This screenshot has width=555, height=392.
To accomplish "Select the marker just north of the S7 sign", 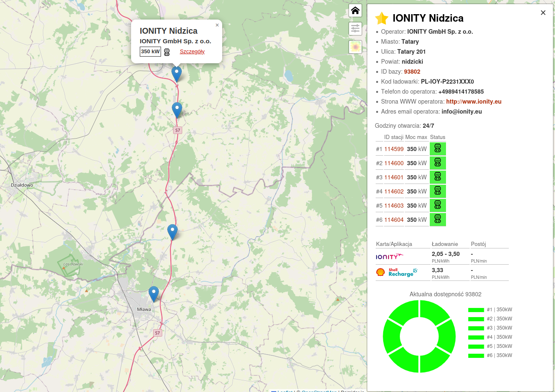I will click(177, 110).
